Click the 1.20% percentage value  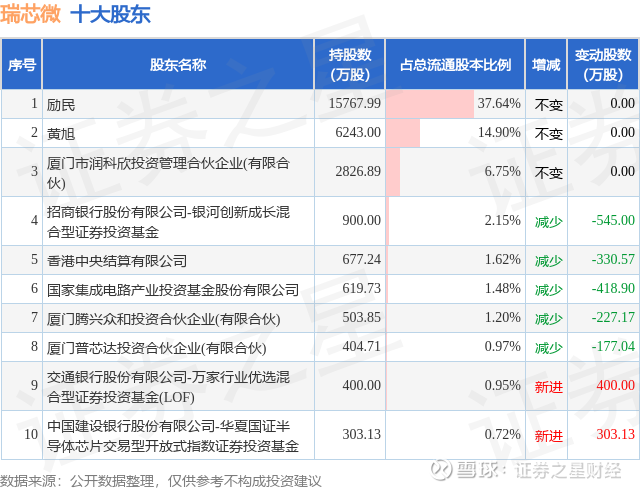502,317
